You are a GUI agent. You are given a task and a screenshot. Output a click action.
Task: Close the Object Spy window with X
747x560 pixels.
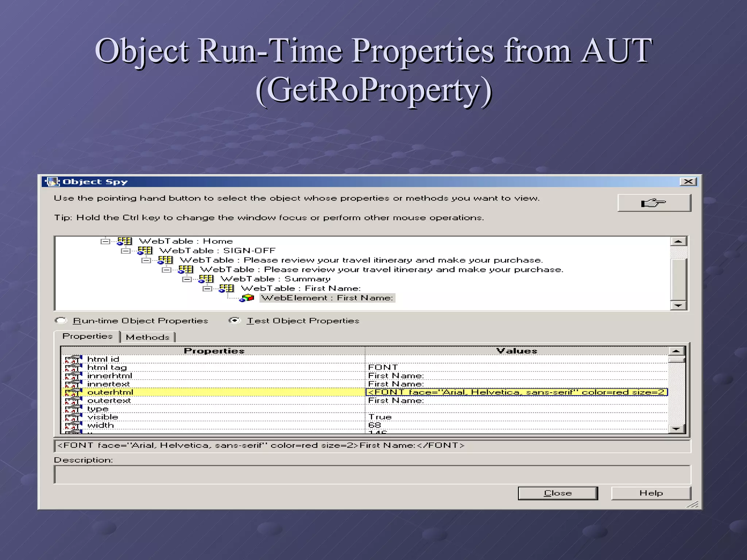688,182
